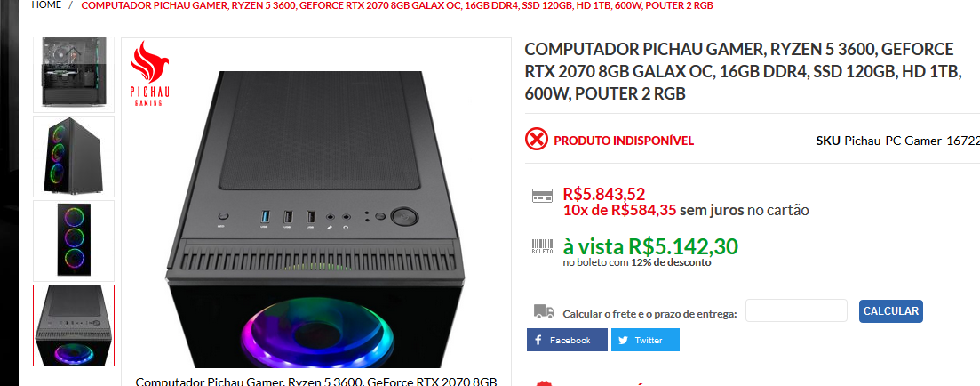Click the Pichau Gaming logo
This screenshot has height=386, width=980.
pos(150,73)
